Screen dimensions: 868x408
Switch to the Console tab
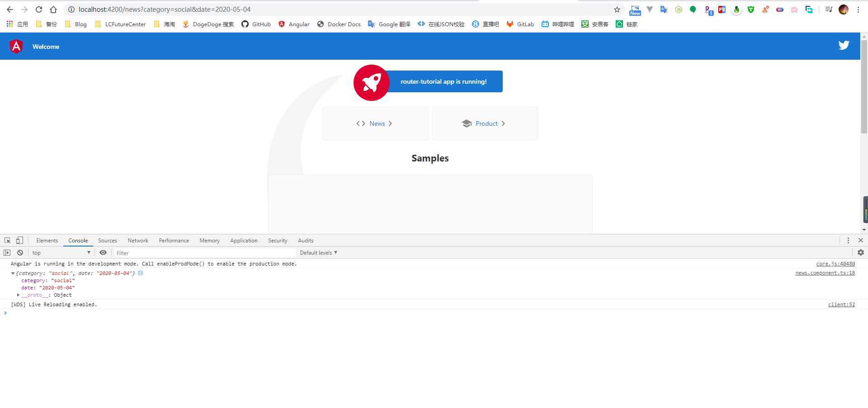[78, 240]
